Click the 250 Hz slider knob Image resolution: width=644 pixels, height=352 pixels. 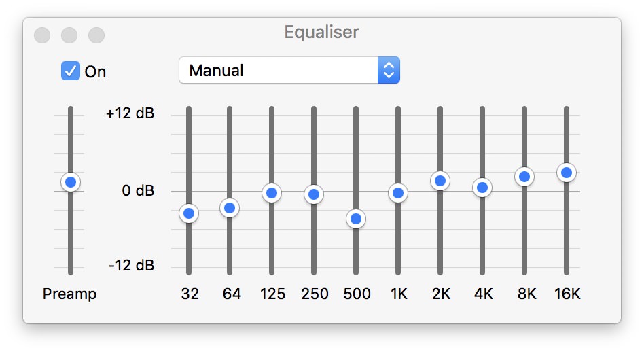pyautogui.click(x=313, y=194)
